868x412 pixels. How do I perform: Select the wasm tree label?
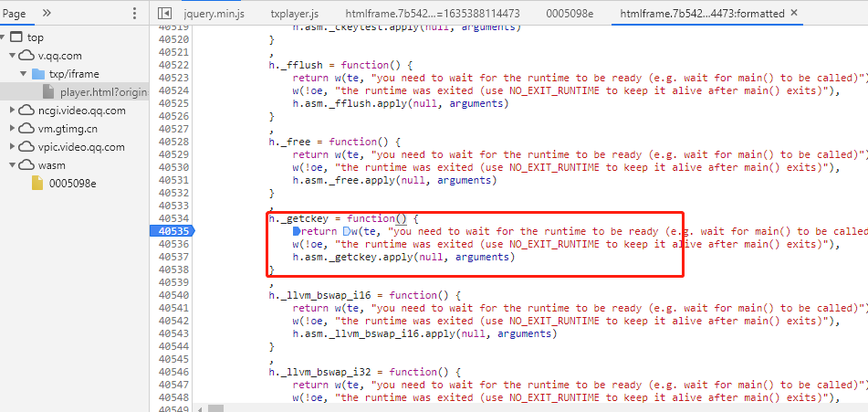coord(51,165)
